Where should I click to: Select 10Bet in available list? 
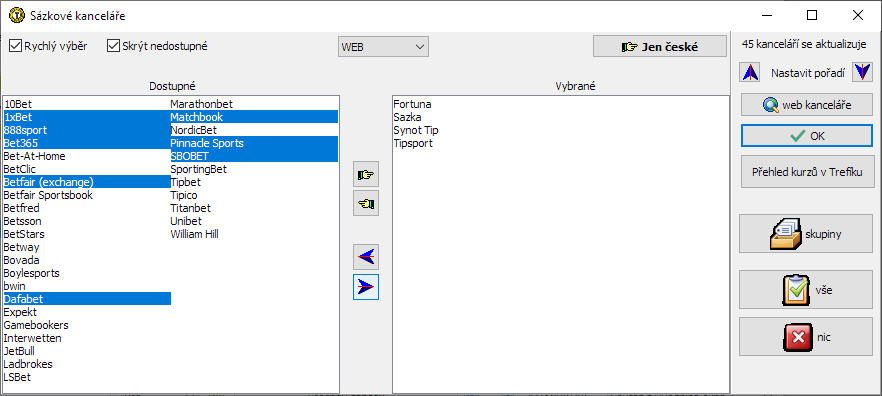(x=87, y=104)
